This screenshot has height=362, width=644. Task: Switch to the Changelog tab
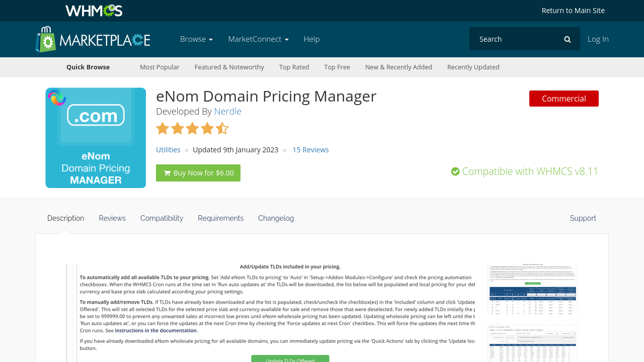(x=276, y=218)
